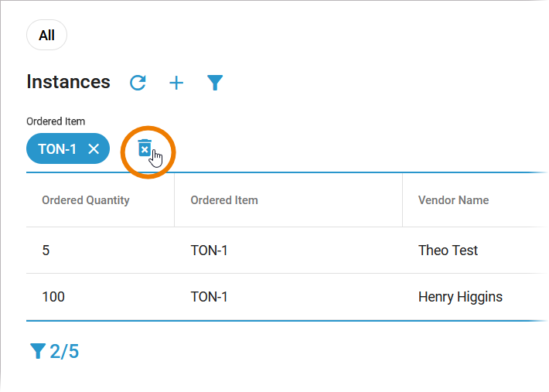Click the Ordered Item filter label
The image size is (549, 392).
coord(56,121)
